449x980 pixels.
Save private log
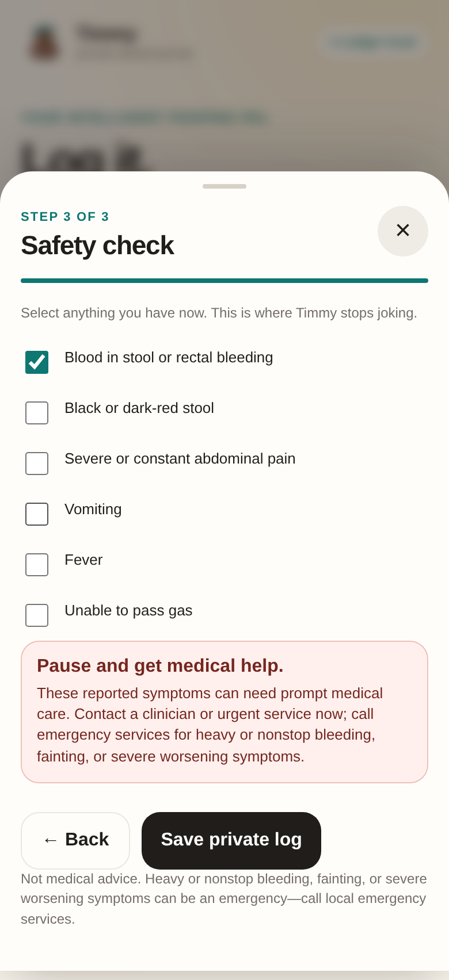[231, 840]
